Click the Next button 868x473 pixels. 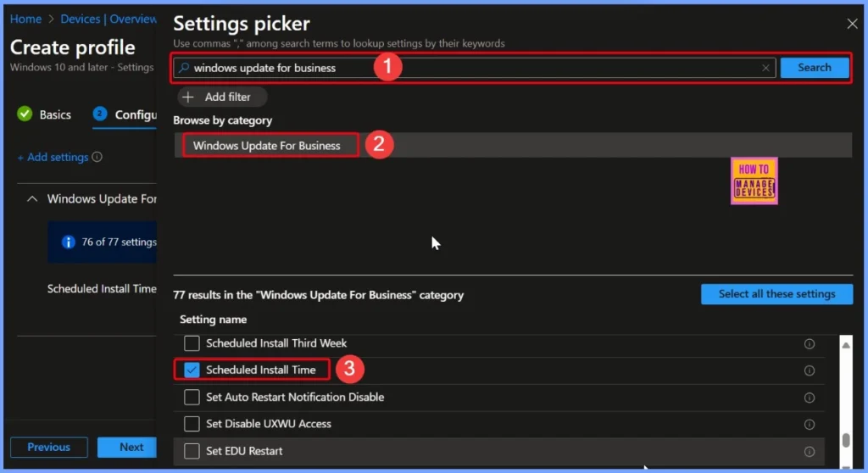tap(127, 447)
